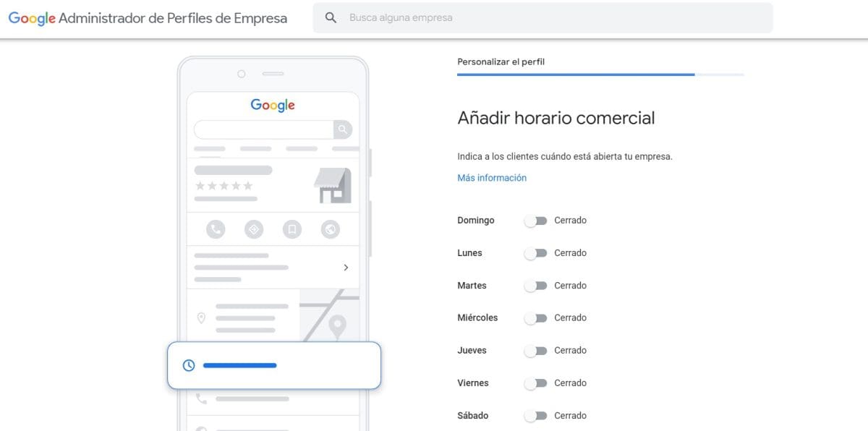Image resolution: width=868 pixels, height=431 pixels.
Task: Click the Google logo inside the phone mockup
Action: click(273, 105)
